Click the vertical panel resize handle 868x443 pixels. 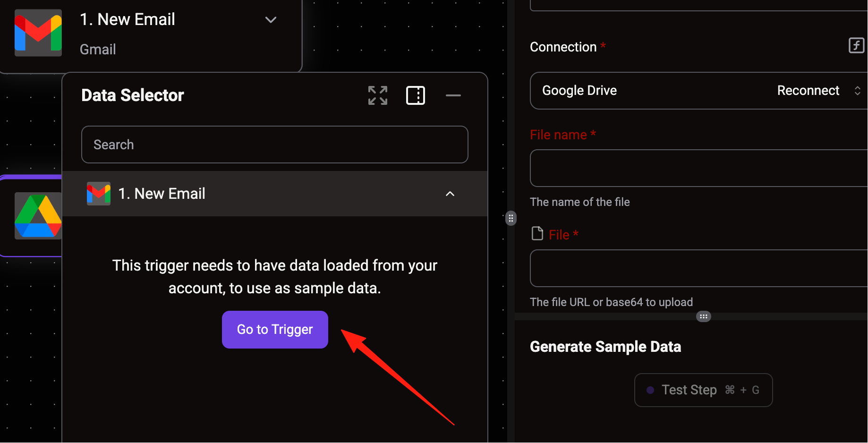pyautogui.click(x=511, y=218)
